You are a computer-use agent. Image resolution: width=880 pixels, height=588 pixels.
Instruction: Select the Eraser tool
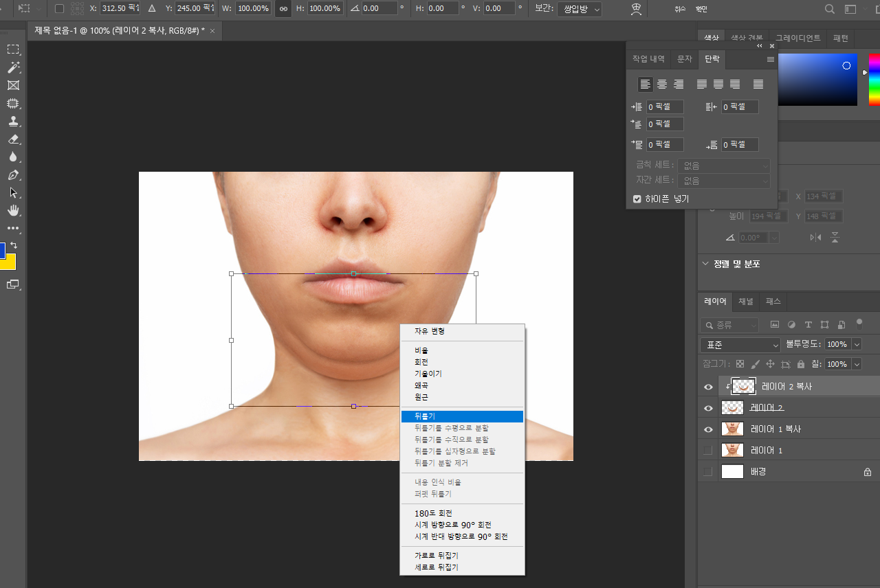(13, 139)
